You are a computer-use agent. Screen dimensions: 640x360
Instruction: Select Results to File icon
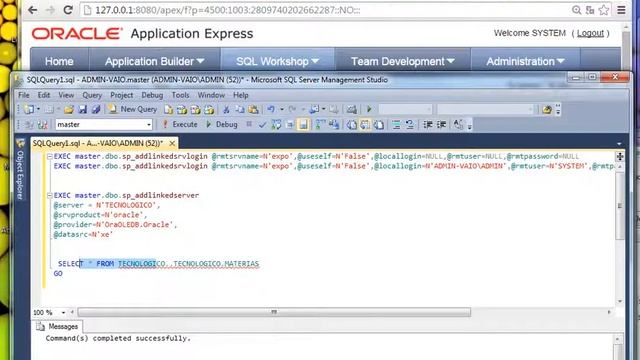point(379,125)
